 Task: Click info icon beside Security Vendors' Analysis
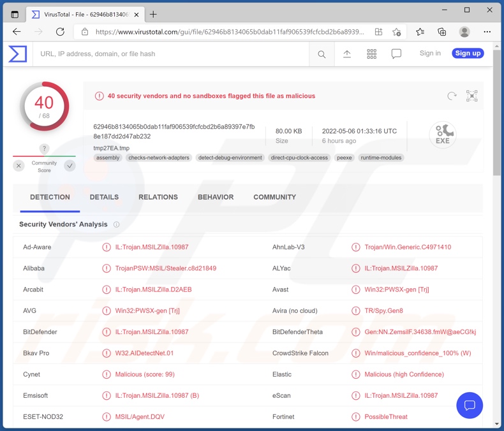tap(116, 224)
